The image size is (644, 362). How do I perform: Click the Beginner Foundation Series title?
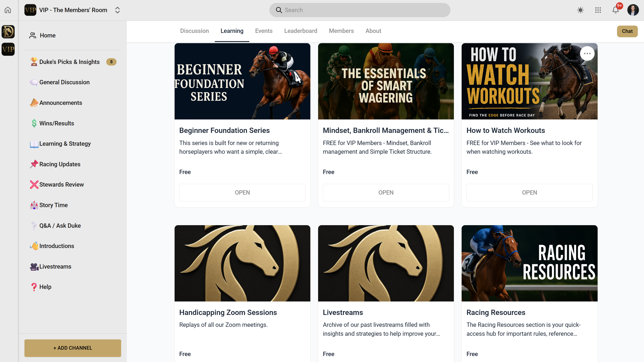pyautogui.click(x=224, y=130)
